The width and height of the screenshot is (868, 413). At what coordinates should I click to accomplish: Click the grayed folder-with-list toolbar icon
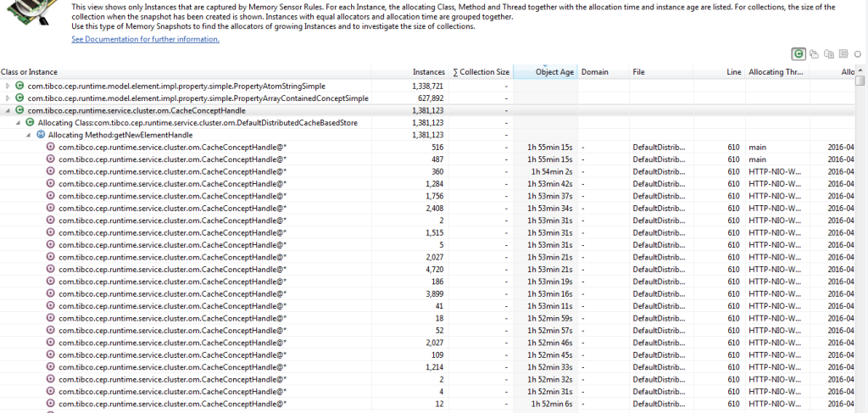[829, 53]
